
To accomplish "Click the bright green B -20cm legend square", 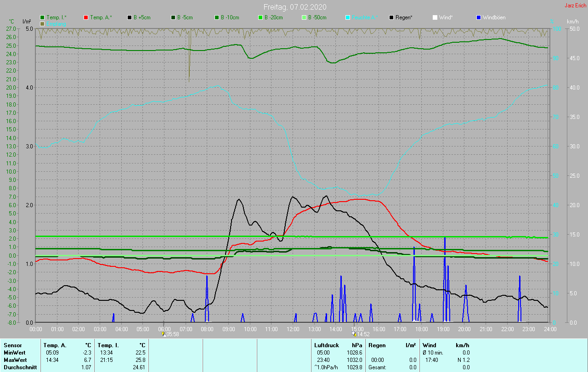I will [260, 17].
